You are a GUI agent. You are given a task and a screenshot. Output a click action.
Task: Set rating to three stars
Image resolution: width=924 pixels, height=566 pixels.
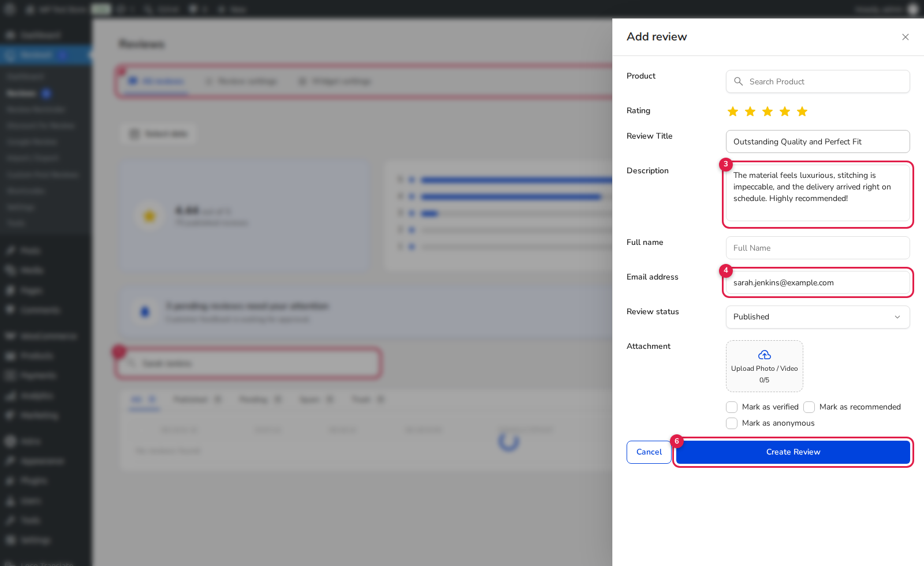[767, 111]
